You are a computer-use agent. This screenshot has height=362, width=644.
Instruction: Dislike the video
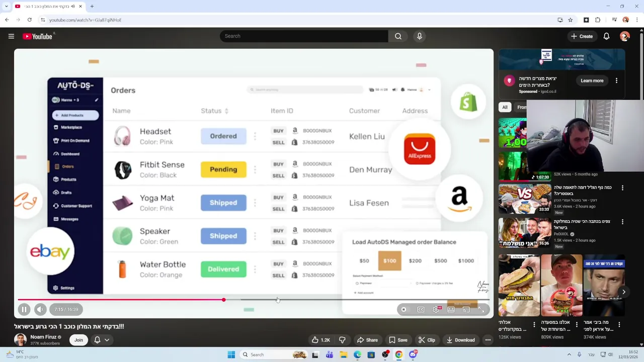pyautogui.click(x=342, y=340)
